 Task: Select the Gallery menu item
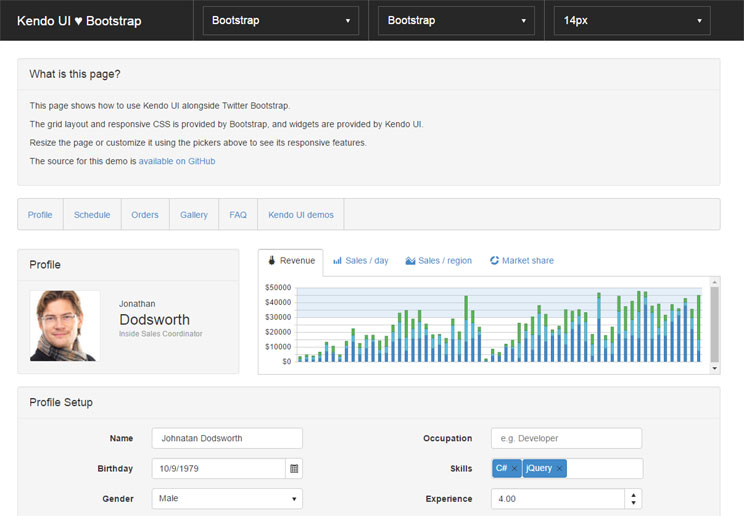point(194,215)
